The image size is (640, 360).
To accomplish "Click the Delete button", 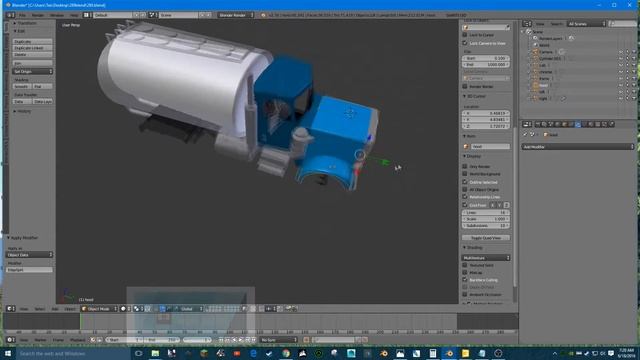I will [x=33, y=55].
